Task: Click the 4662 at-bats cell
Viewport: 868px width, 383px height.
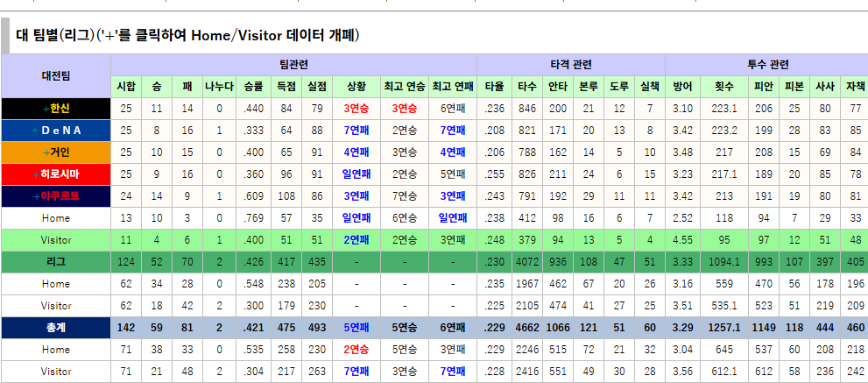Action: click(526, 328)
